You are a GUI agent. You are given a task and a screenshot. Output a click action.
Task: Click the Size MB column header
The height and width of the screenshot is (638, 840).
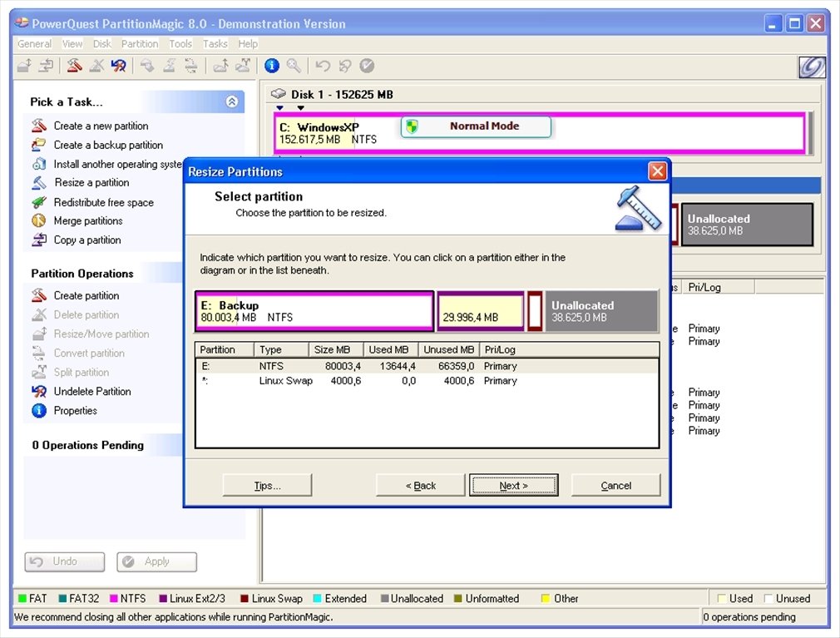point(336,350)
